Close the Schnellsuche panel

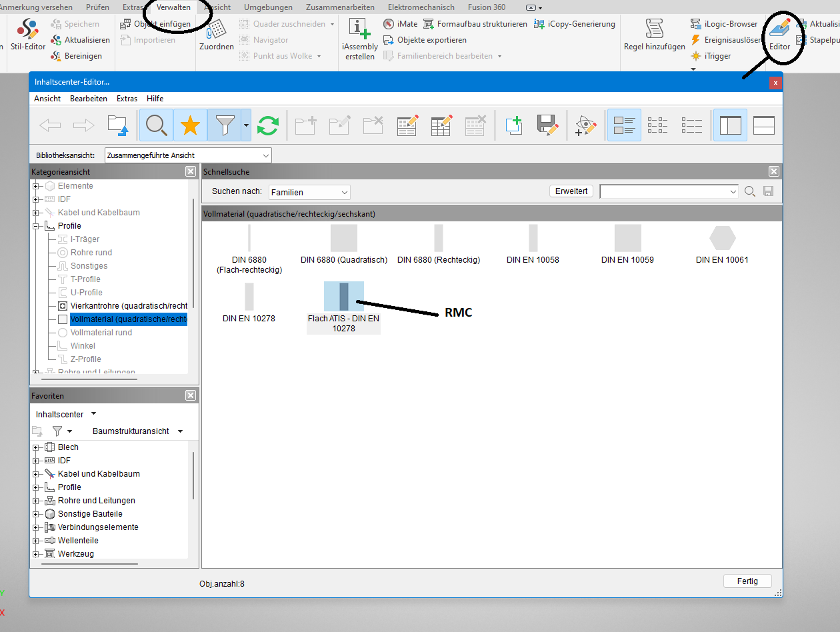774,171
